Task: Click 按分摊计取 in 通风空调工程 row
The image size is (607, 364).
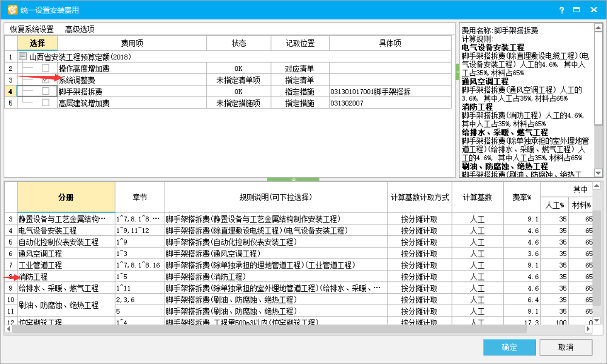Action: [x=420, y=253]
